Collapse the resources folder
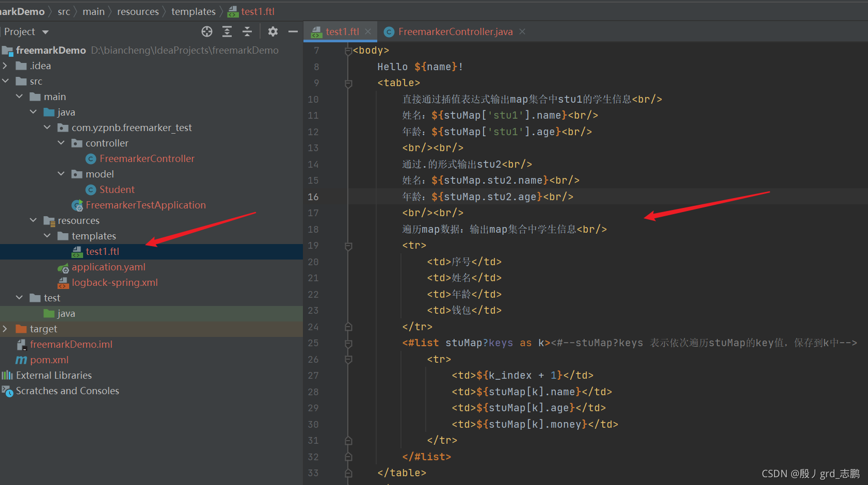Screen dimensions: 868x485 click(33, 220)
